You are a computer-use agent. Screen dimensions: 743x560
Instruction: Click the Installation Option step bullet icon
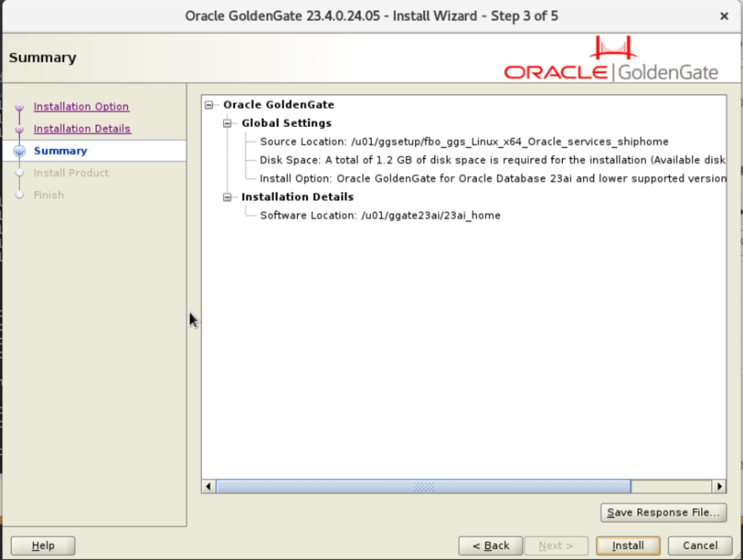point(19,107)
